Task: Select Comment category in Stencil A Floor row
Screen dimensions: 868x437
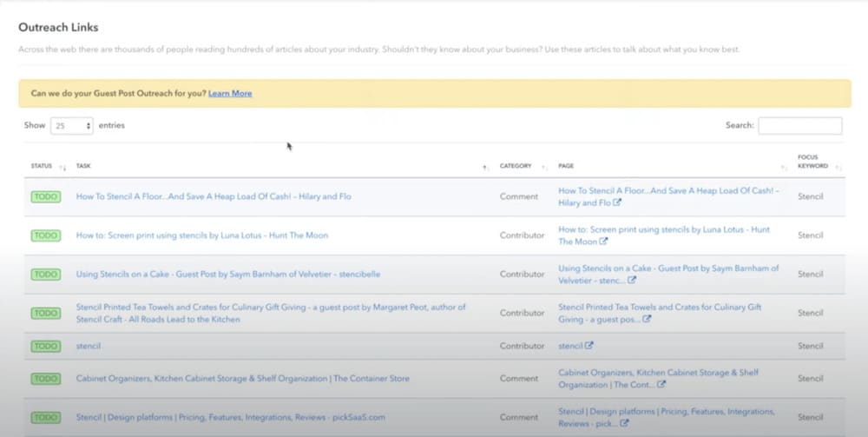Action: pyautogui.click(x=519, y=196)
